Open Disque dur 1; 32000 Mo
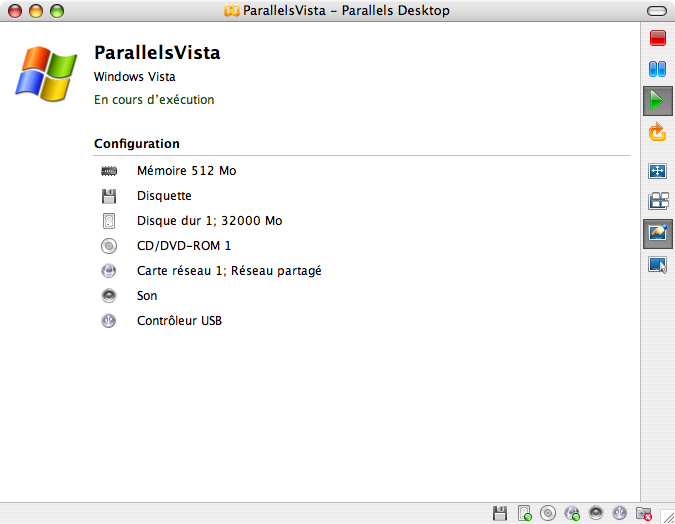This screenshot has width=675, height=524. [x=209, y=221]
